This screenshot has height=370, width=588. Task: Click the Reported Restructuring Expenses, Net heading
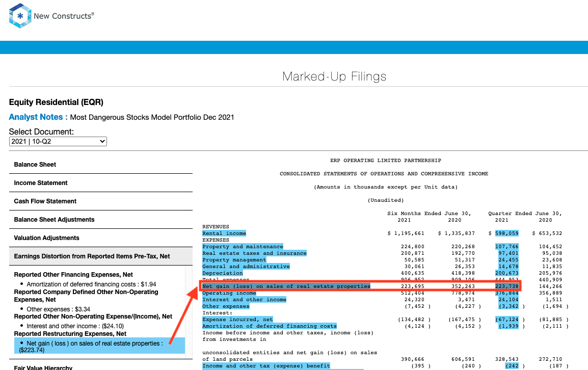70,334
